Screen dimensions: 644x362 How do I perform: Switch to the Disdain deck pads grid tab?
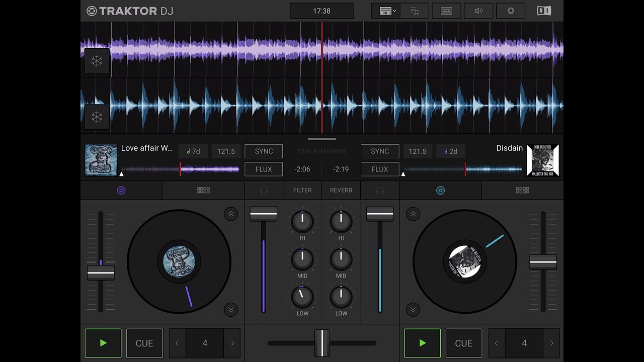(522, 191)
